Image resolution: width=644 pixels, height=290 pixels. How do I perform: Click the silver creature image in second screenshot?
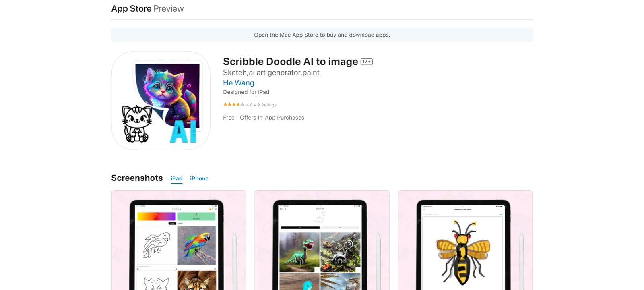(341, 252)
